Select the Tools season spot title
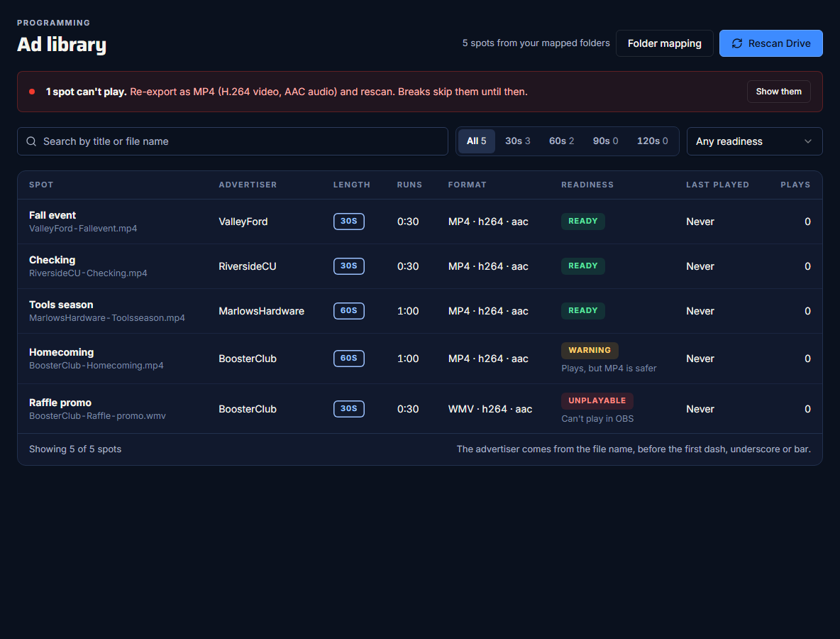The image size is (840, 639). point(61,305)
